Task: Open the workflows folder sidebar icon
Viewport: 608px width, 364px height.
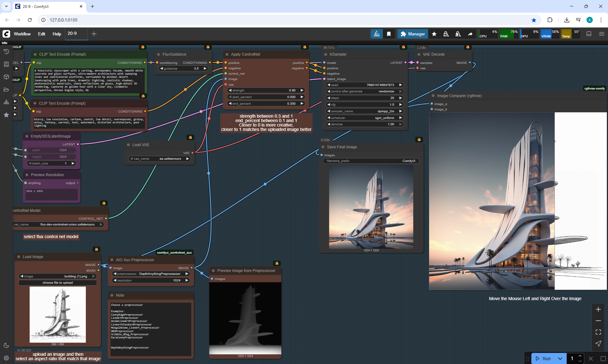Action: (6, 89)
